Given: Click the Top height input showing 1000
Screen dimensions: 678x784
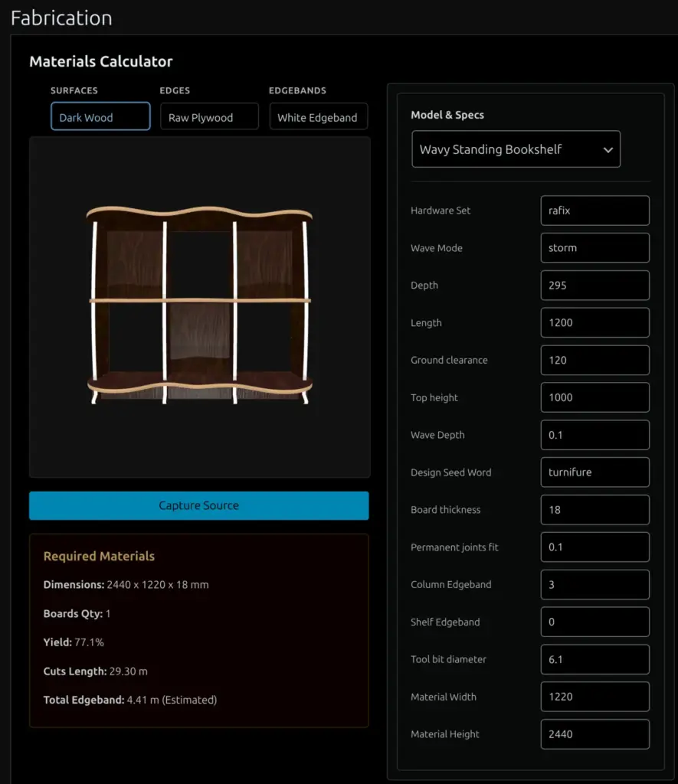Looking at the screenshot, I should 595,397.
